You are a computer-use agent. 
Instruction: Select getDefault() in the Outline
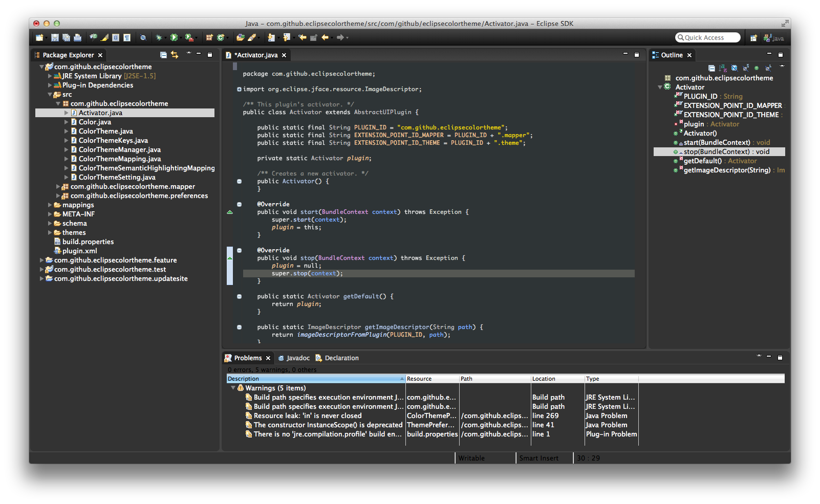pos(703,161)
